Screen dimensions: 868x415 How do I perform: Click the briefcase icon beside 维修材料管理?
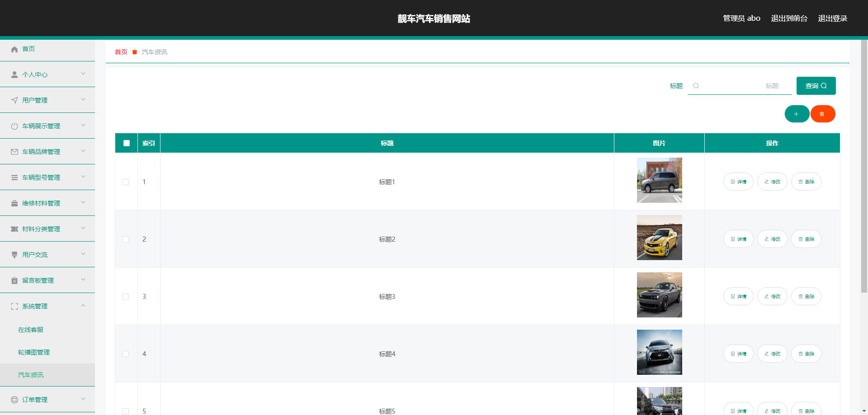[x=14, y=203]
